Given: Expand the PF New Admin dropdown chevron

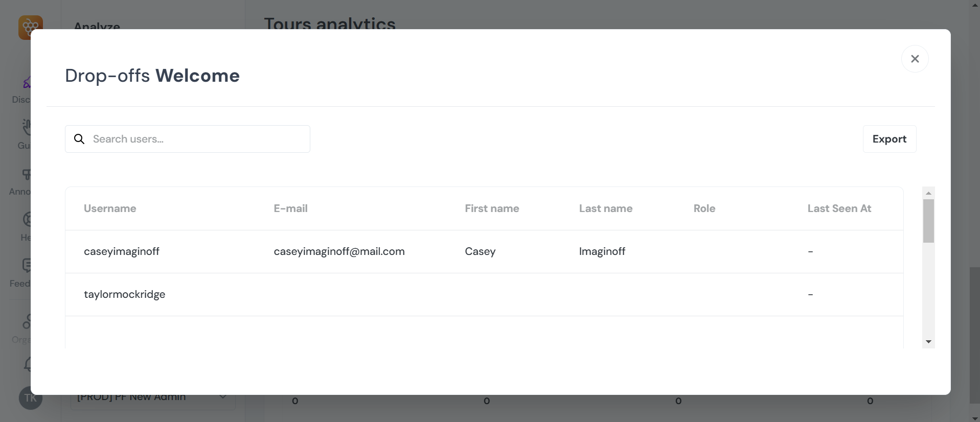Looking at the screenshot, I should (x=223, y=397).
